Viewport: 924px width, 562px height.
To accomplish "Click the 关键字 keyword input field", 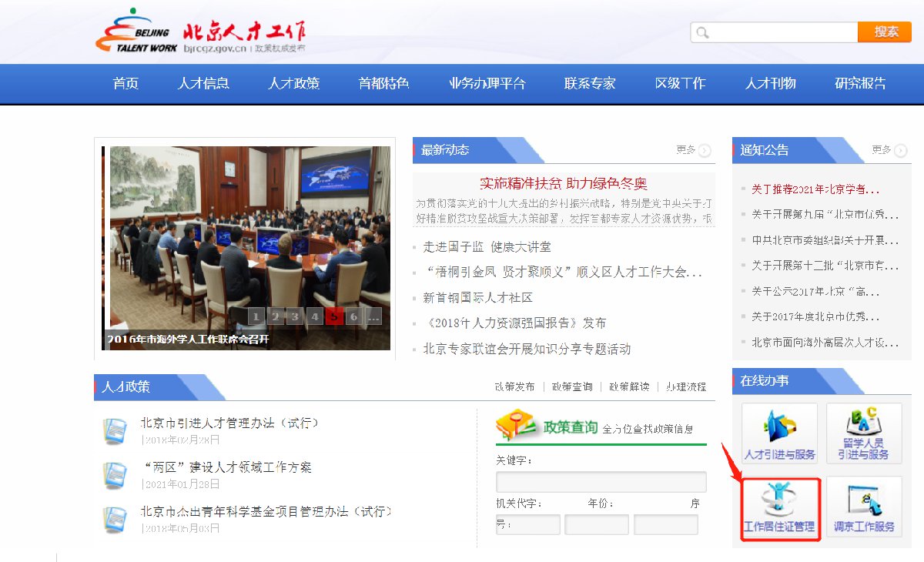I will (601, 482).
